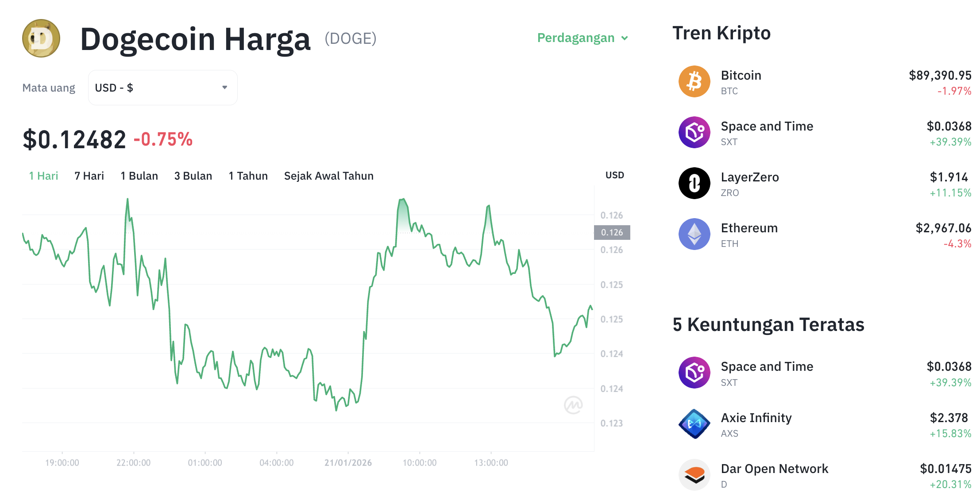Select the 1 Bulan tab
980x500 pixels.
[x=139, y=176]
